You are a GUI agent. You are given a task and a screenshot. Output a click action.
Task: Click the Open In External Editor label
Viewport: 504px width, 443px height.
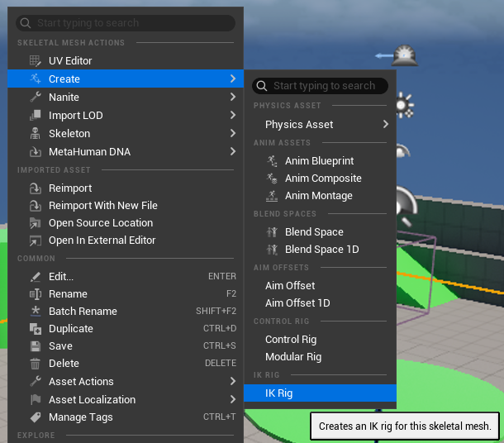(x=102, y=241)
